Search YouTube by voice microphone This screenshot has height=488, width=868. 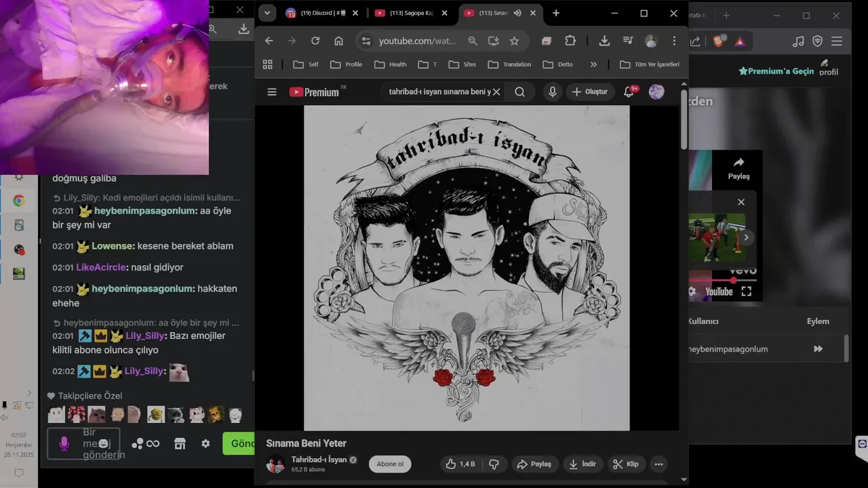point(553,91)
